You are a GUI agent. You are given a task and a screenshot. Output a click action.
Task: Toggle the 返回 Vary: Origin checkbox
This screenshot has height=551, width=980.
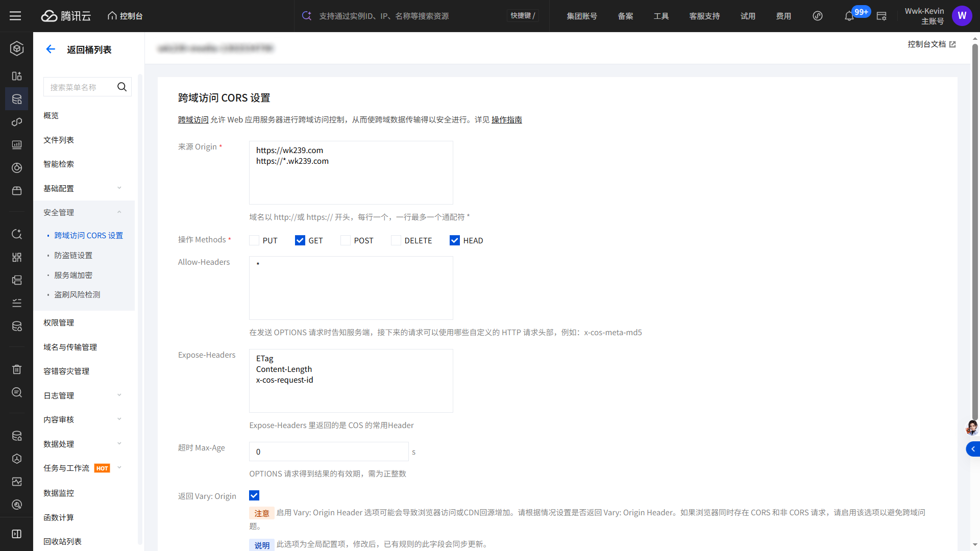[254, 495]
